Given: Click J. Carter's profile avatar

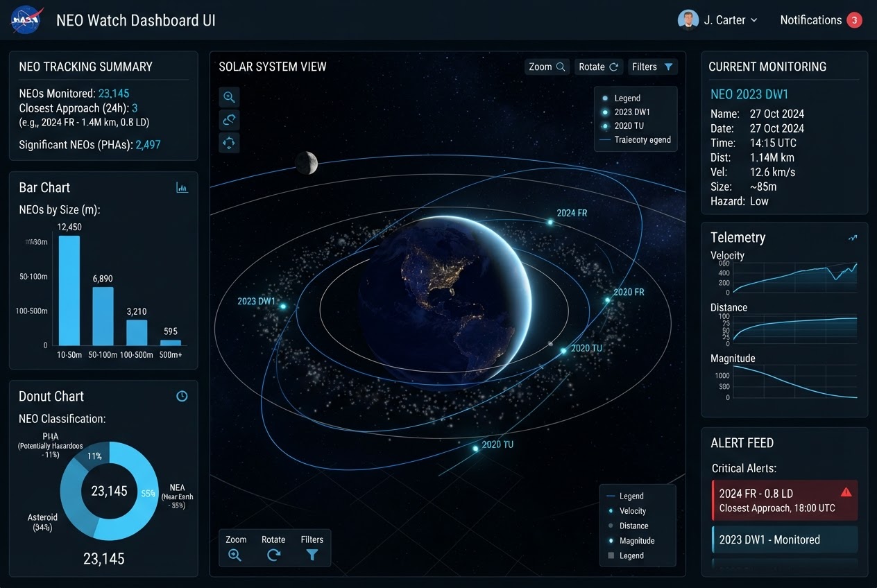Looking at the screenshot, I should [688, 20].
